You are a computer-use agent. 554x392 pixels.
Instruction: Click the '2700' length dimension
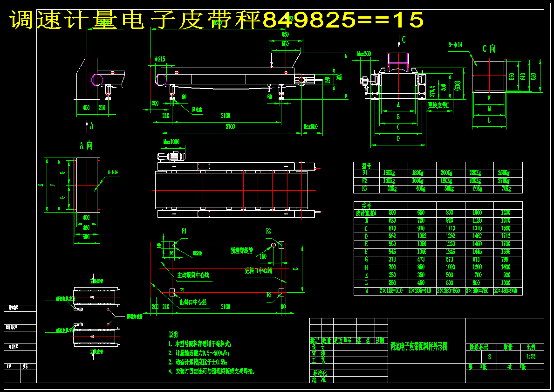pyautogui.click(x=230, y=127)
